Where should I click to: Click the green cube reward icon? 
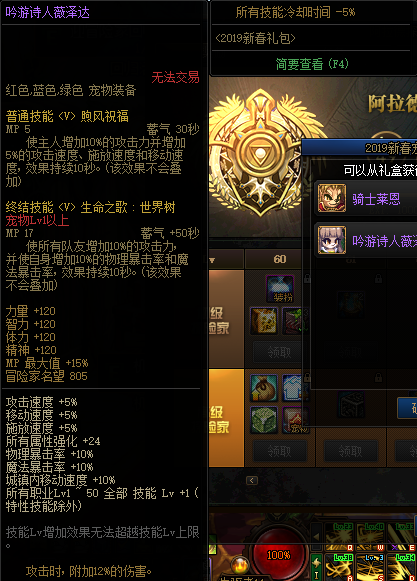(264, 420)
